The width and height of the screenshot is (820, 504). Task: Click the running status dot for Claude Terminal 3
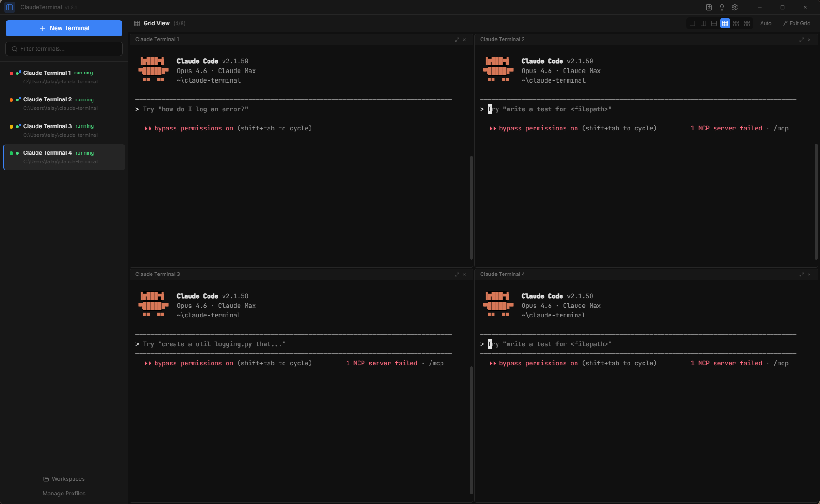pos(10,126)
